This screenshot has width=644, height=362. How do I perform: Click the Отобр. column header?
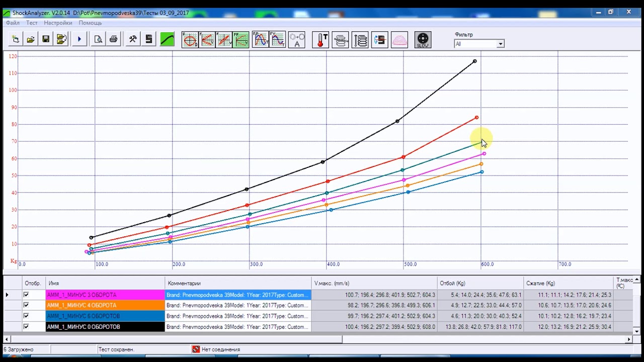[x=34, y=283]
